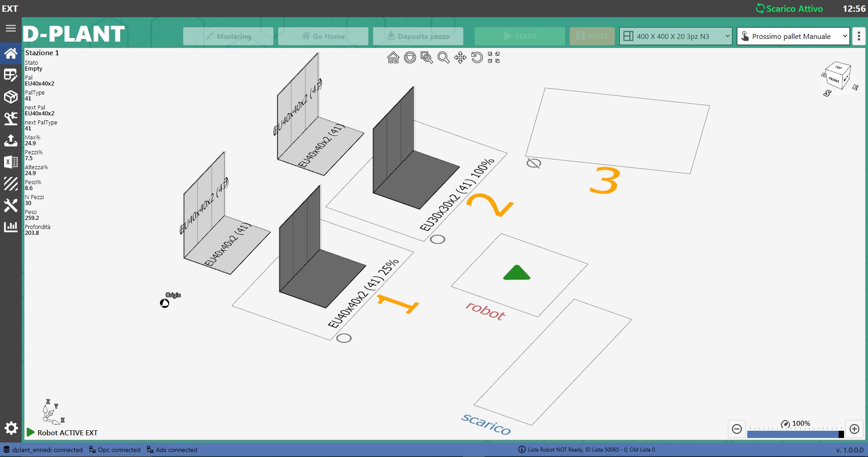Open the three-dot options menu
The width and height of the screenshot is (868, 457).
[x=859, y=36]
